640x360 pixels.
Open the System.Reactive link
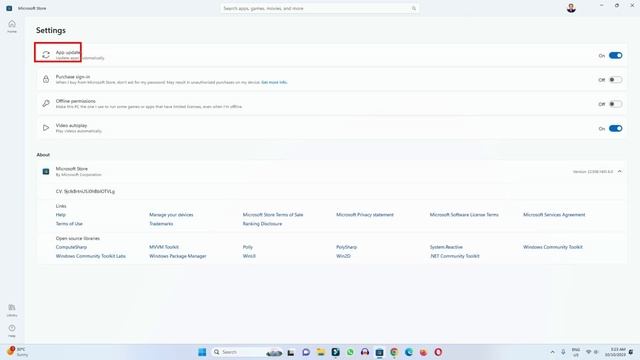tap(446, 247)
